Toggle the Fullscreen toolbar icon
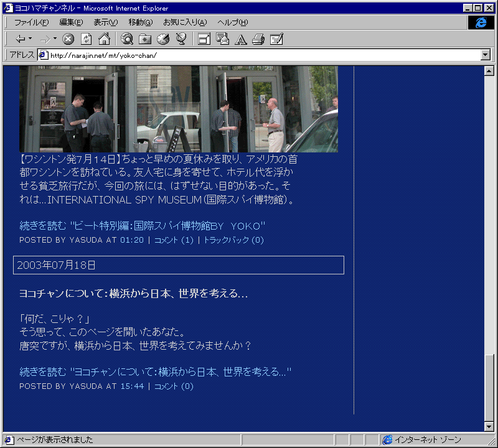Screen dimensions: 498x448 click(204, 39)
